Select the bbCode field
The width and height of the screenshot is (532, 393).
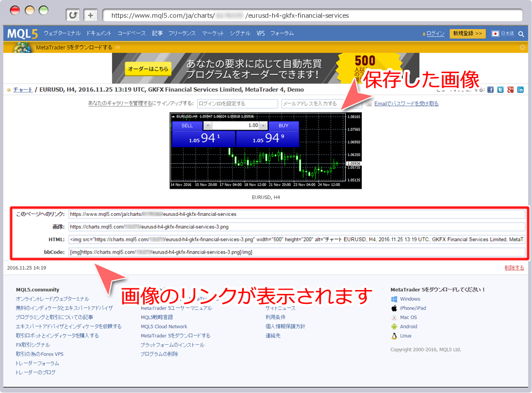pyautogui.click(x=297, y=252)
